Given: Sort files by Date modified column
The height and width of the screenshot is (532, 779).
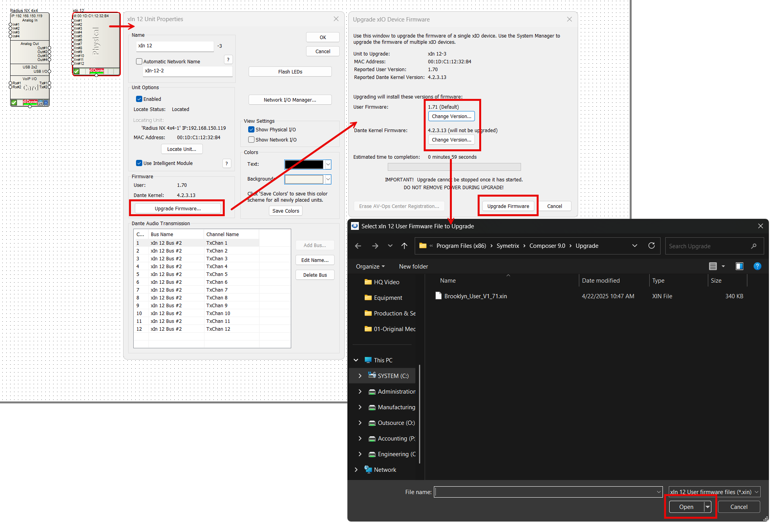Looking at the screenshot, I should click(x=600, y=280).
